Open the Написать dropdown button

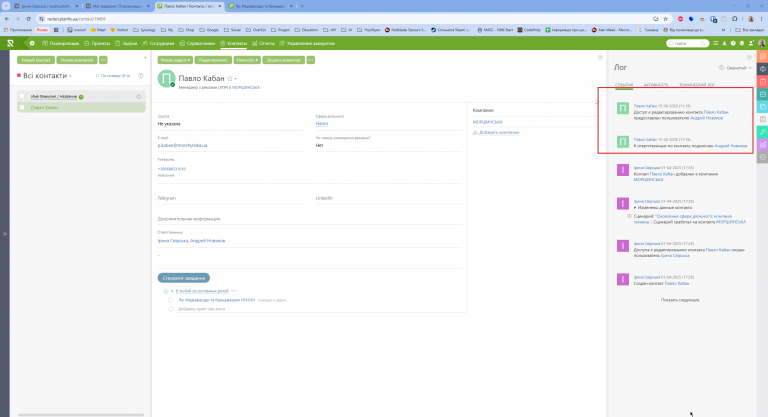point(247,60)
